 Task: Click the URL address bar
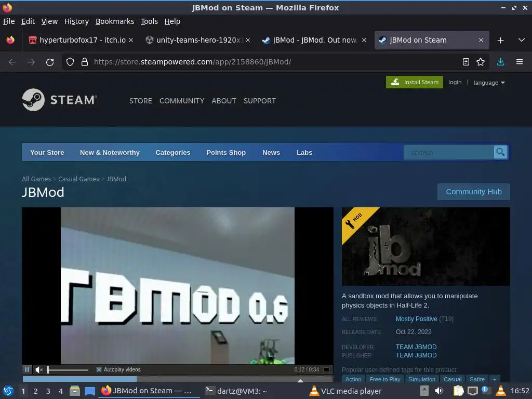coord(275,62)
